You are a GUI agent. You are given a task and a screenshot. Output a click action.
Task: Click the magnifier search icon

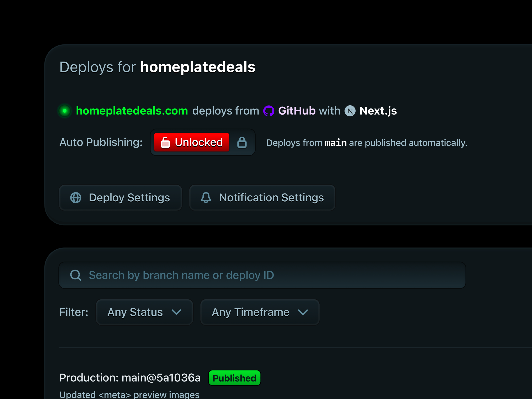pyautogui.click(x=76, y=275)
